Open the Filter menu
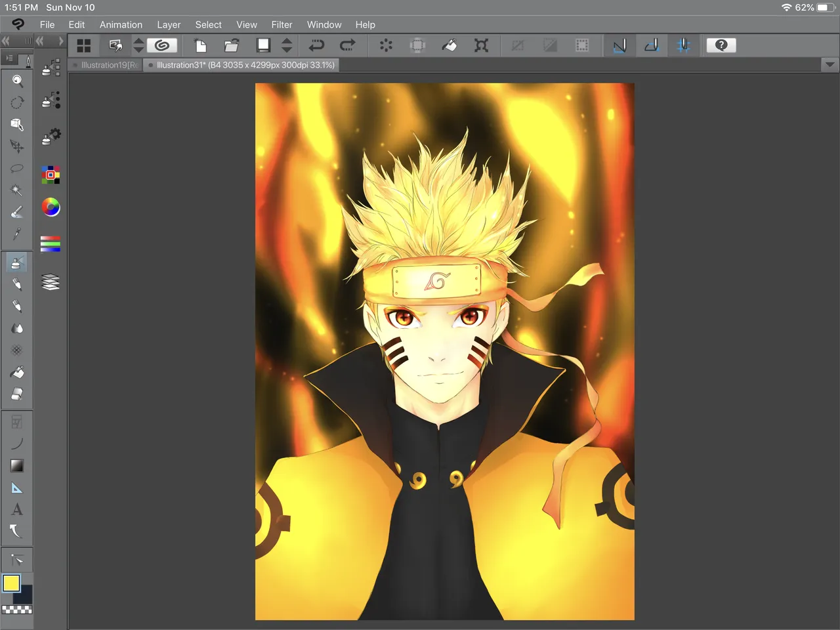Image resolution: width=840 pixels, height=630 pixels. coord(282,25)
